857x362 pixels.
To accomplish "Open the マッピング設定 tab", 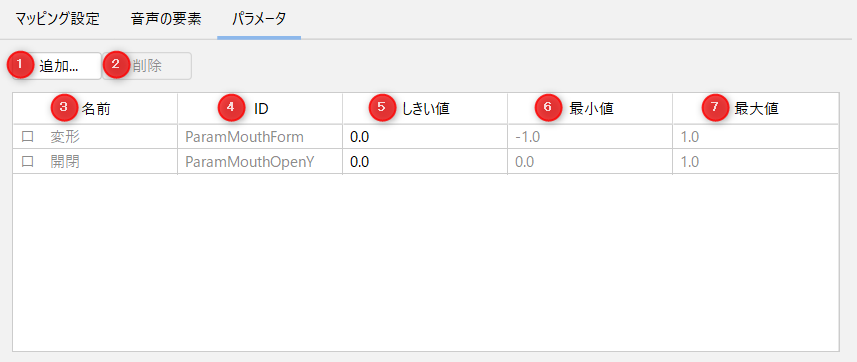I will pyautogui.click(x=57, y=19).
